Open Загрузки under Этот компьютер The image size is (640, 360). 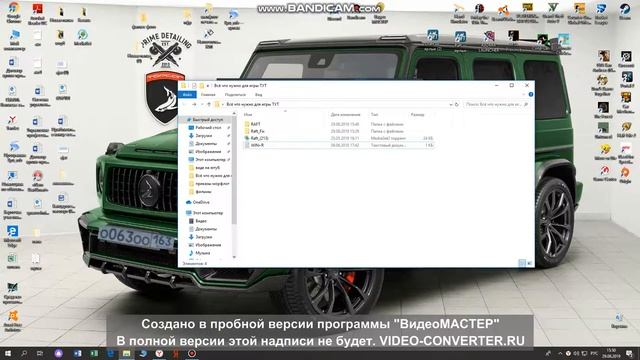(x=203, y=237)
